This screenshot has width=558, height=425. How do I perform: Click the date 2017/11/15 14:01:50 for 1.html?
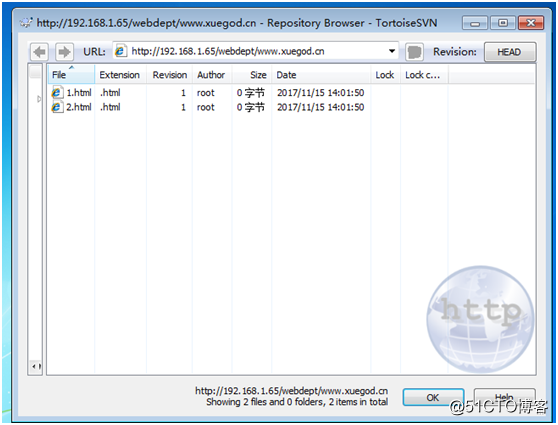[321, 93]
